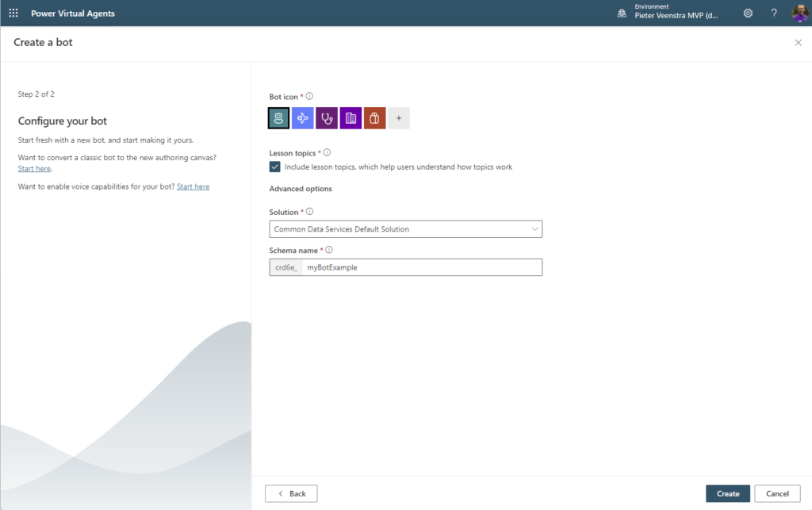Open the Help question mark

[774, 13]
